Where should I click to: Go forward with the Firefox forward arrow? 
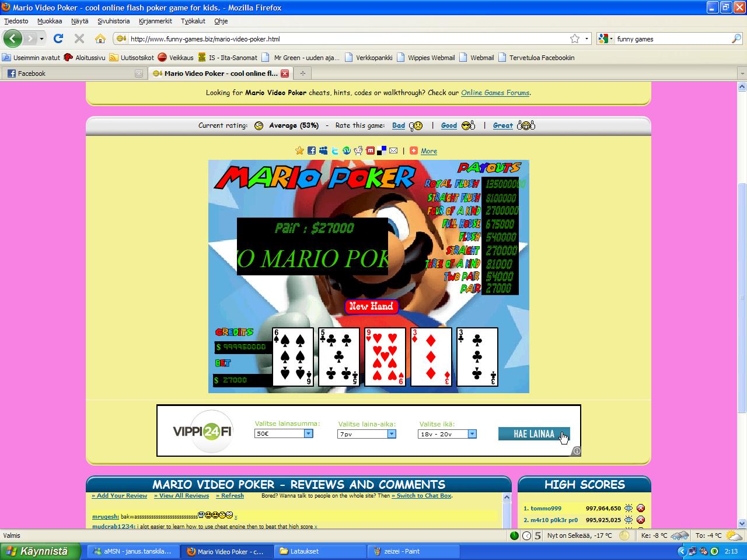[x=29, y=38]
